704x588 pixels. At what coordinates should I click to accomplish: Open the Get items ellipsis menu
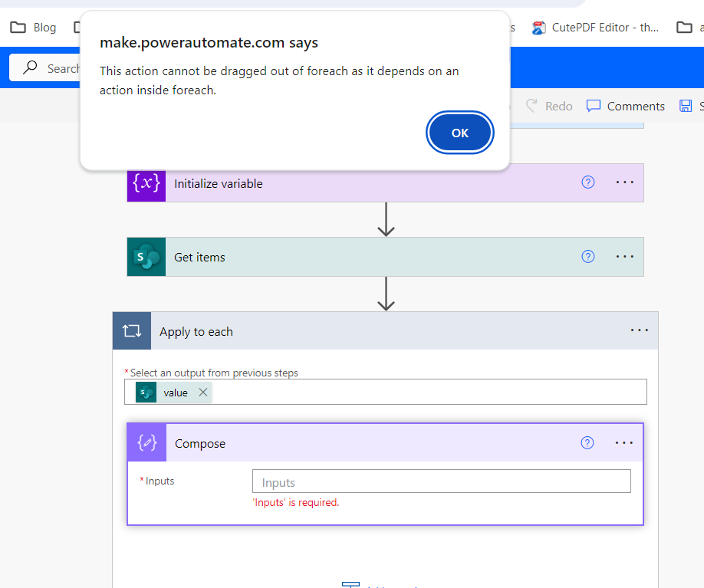pyautogui.click(x=625, y=257)
